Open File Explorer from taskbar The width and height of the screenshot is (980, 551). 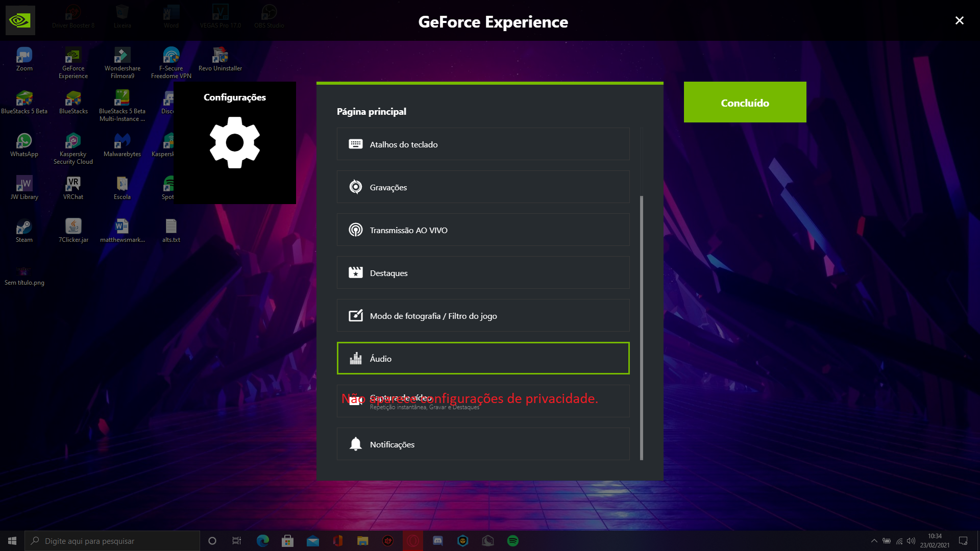pos(363,541)
